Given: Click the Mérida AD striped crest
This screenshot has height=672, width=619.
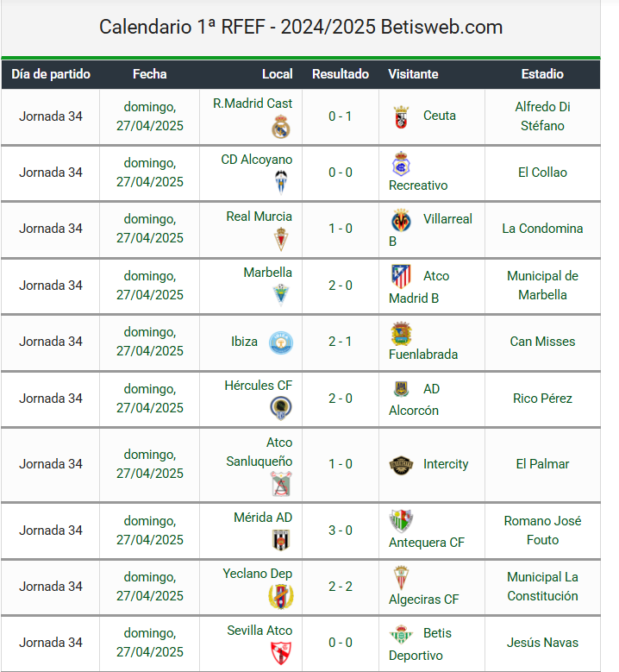Looking at the screenshot, I should click(x=281, y=540).
